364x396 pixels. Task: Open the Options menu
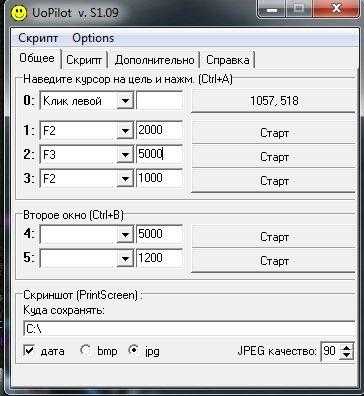coord(93,38)
